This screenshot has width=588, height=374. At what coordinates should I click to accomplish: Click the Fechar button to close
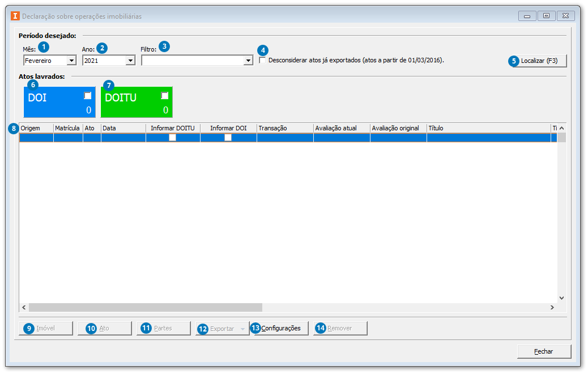[544, 351]
